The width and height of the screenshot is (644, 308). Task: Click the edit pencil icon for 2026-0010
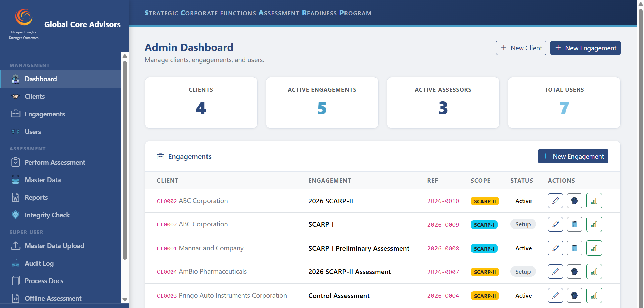pyautogui.click(x=555, y=201)
